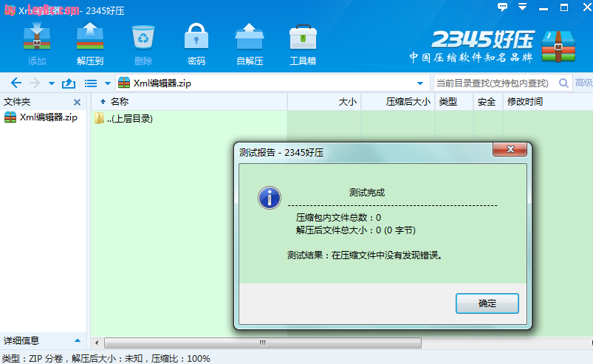
Task: Open navigation history dropdown arrow
Action: coord(52,83)
